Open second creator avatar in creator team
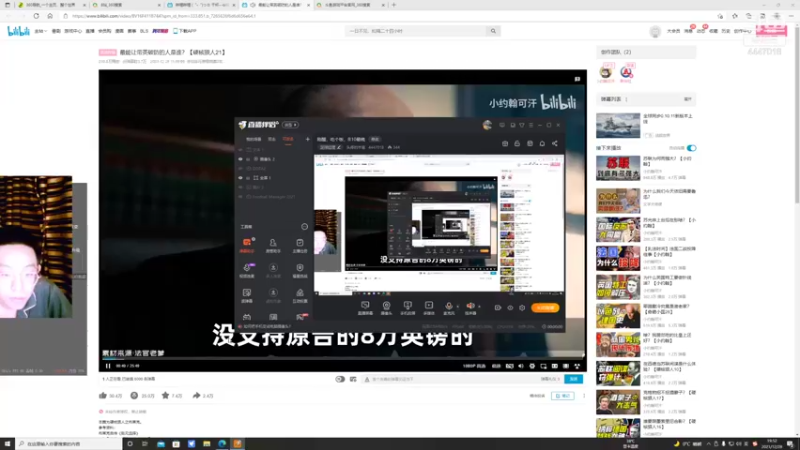800x450 pixels. [626, 72]
